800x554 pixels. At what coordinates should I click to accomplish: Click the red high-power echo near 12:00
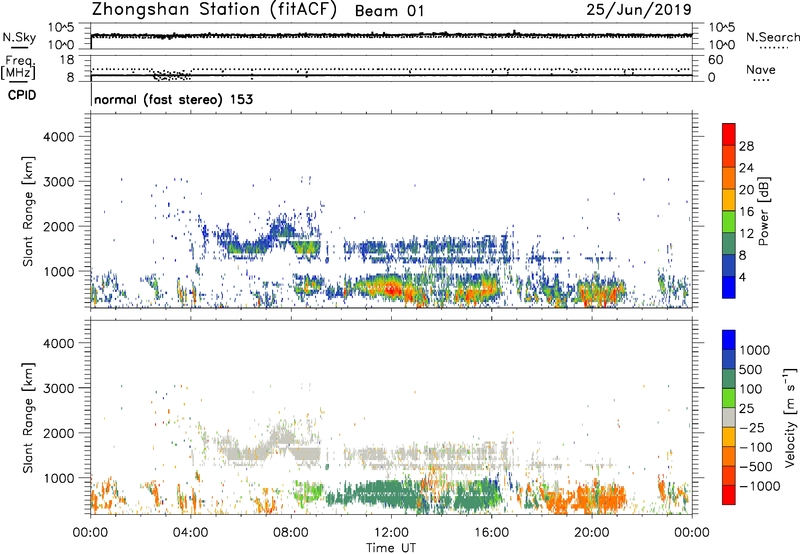tap(390, 290)
